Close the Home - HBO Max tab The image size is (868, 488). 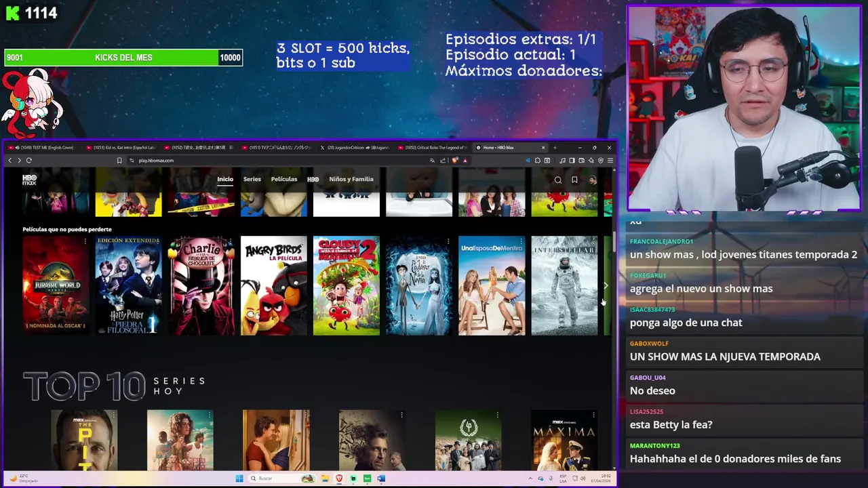(x=542, y=148)
